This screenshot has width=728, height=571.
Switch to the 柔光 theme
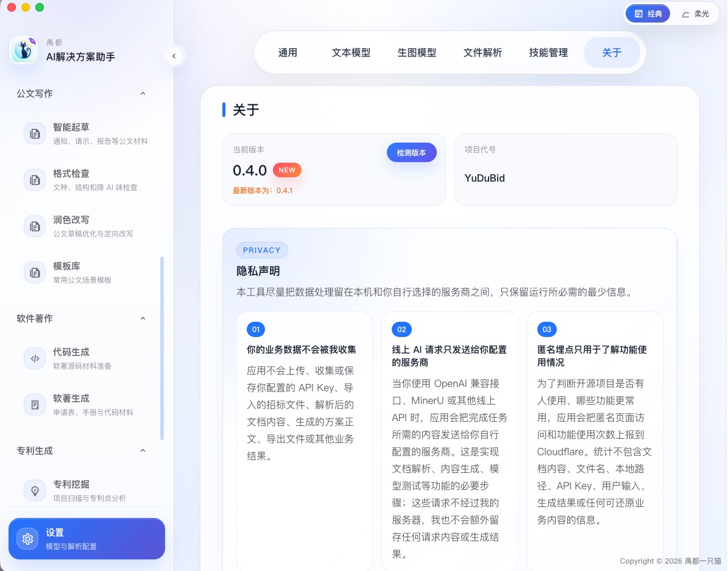point(695,14)
